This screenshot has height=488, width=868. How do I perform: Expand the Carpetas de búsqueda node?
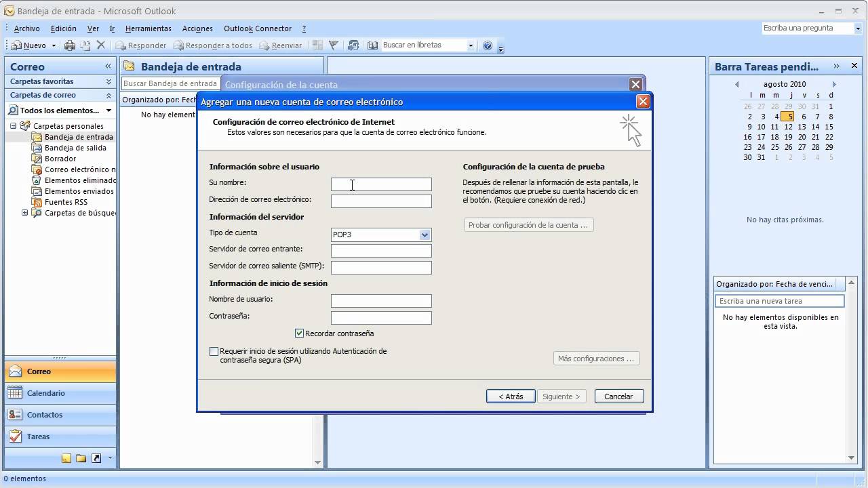25,213
